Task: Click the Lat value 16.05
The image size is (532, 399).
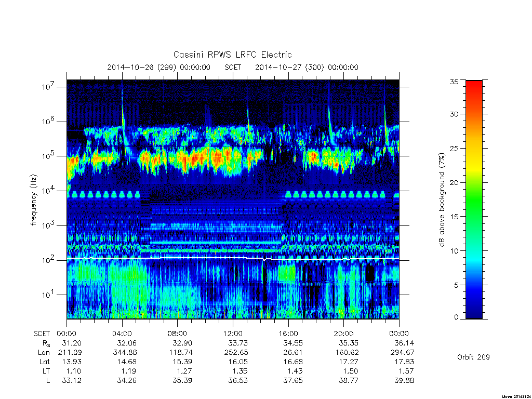Action: click(238, 362)
